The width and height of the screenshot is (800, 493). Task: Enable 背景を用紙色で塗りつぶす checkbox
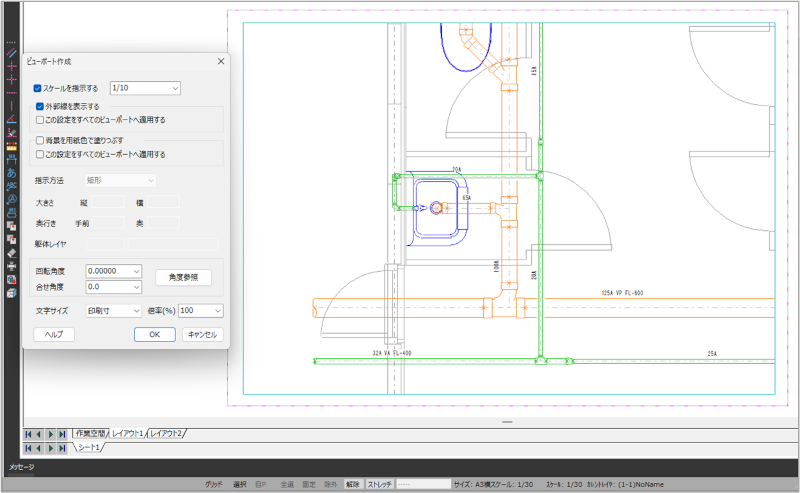tap(39, 141)
